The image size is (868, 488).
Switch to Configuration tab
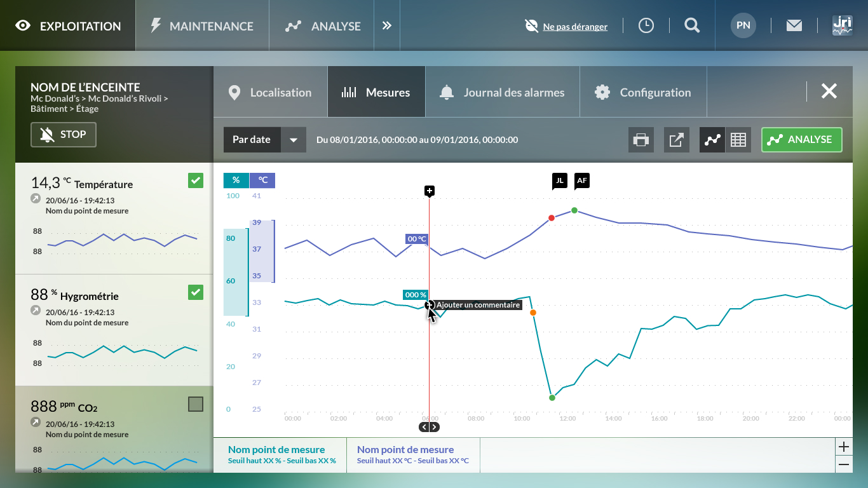pos(643,92)
